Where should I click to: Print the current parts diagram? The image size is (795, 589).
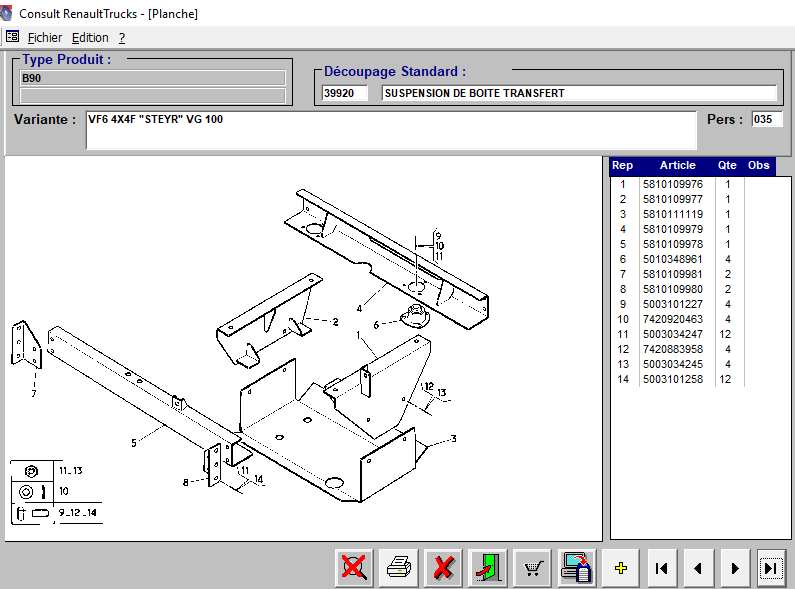point(399,567)
